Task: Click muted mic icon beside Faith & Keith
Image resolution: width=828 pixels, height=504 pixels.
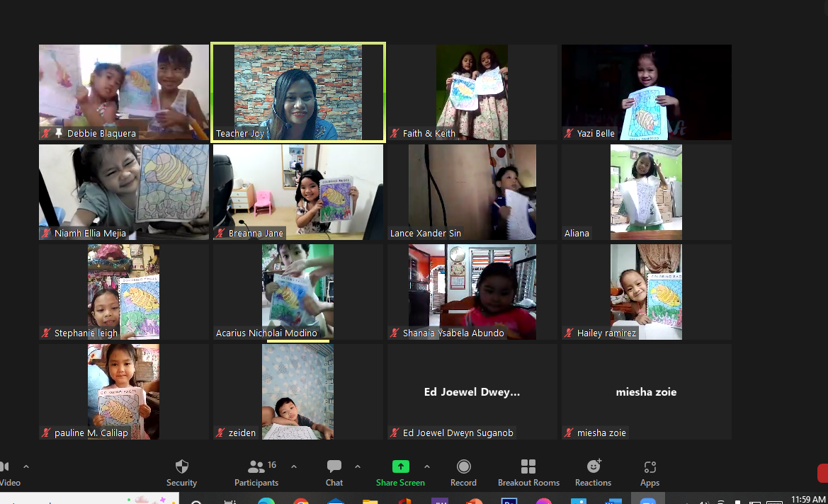Action: [395, 133]
